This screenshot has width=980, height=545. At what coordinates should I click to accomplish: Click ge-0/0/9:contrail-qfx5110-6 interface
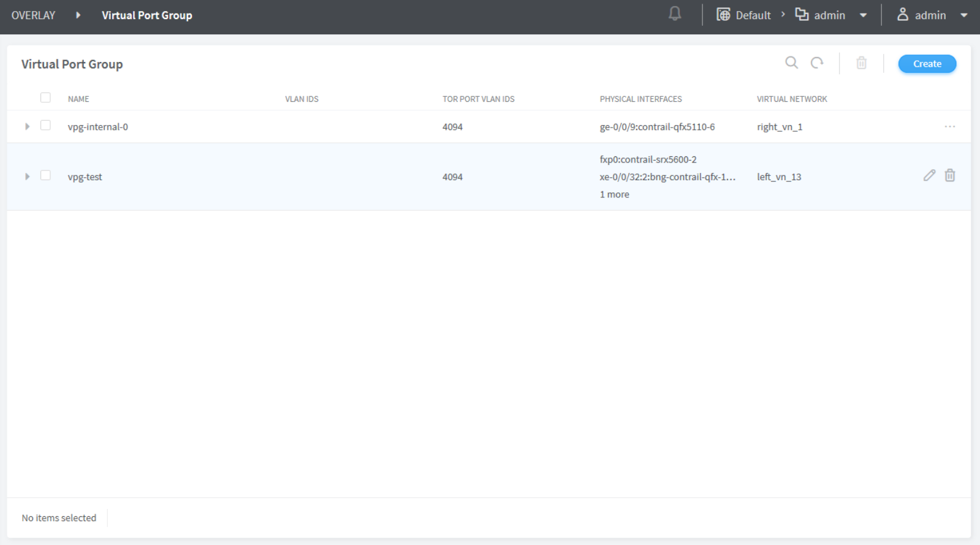point(657,127)
